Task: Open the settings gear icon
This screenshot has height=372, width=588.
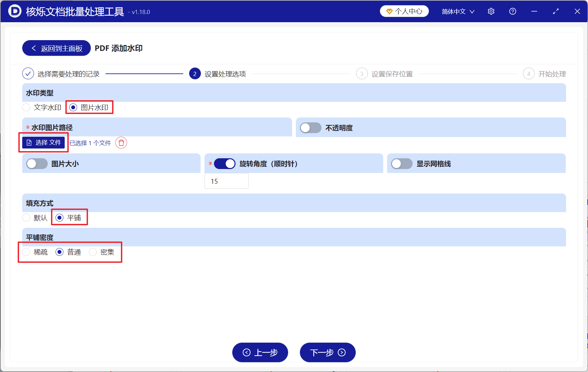Action: [x=491, y=11]
